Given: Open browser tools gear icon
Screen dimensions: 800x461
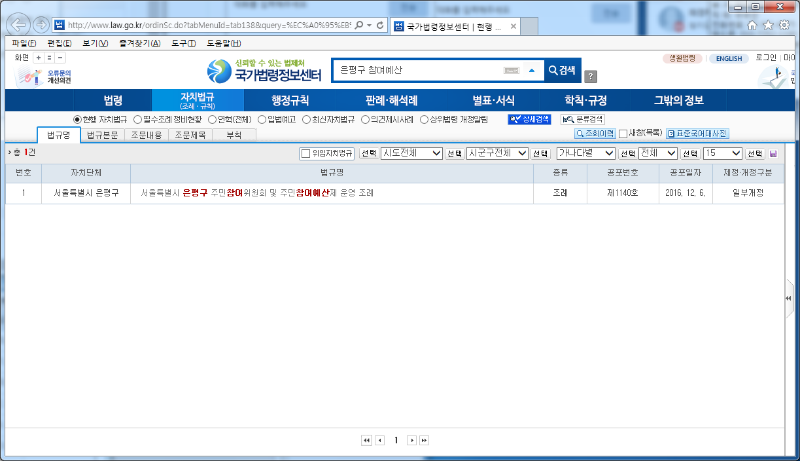Looking at the screenshot, I should (x=784, y=25).
